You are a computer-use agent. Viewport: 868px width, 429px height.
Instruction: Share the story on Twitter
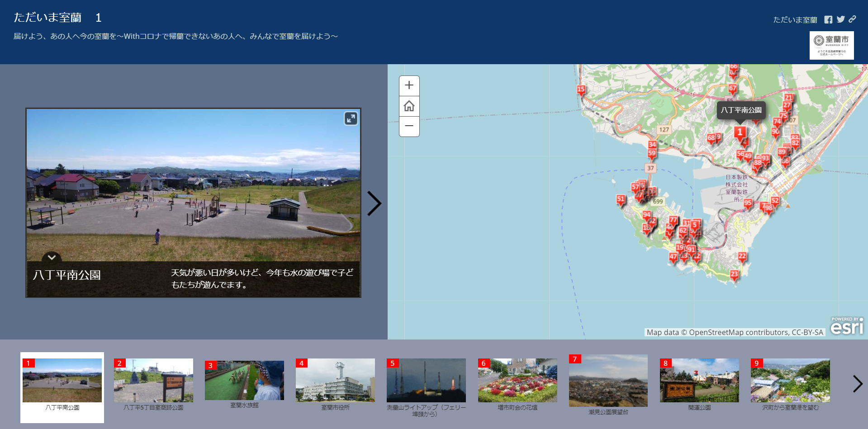pos(840,19)
